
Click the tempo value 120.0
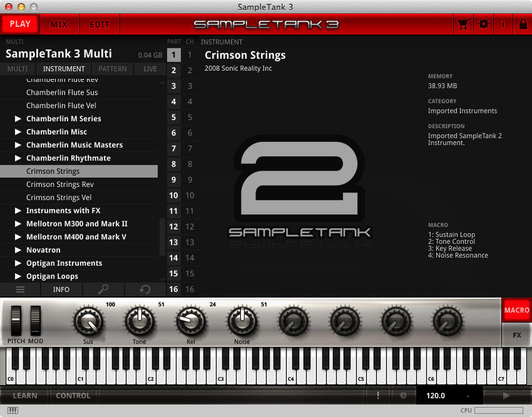(x=436, y=396)
